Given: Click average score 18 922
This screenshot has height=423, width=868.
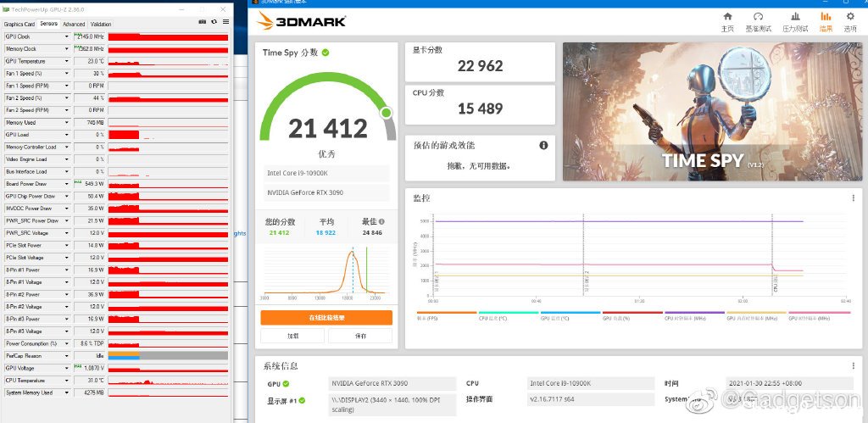Looking at the screenshot, I should tap(325, 232).
